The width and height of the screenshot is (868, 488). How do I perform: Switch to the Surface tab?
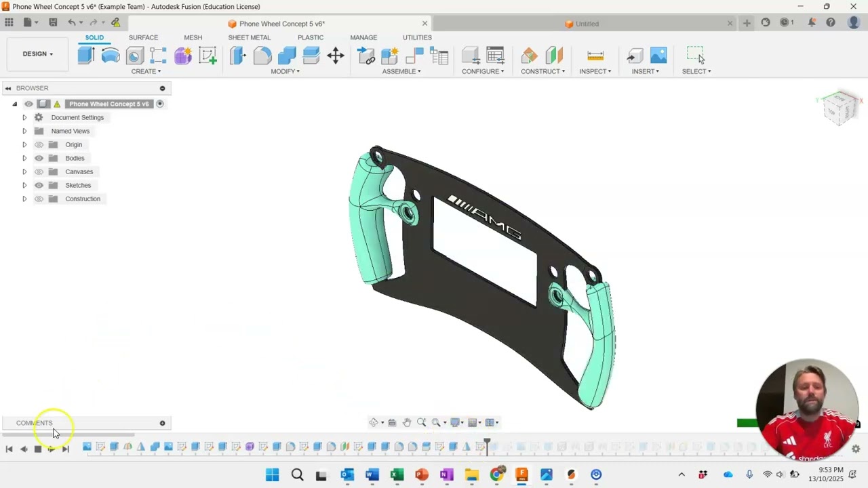tap(143, 37)
